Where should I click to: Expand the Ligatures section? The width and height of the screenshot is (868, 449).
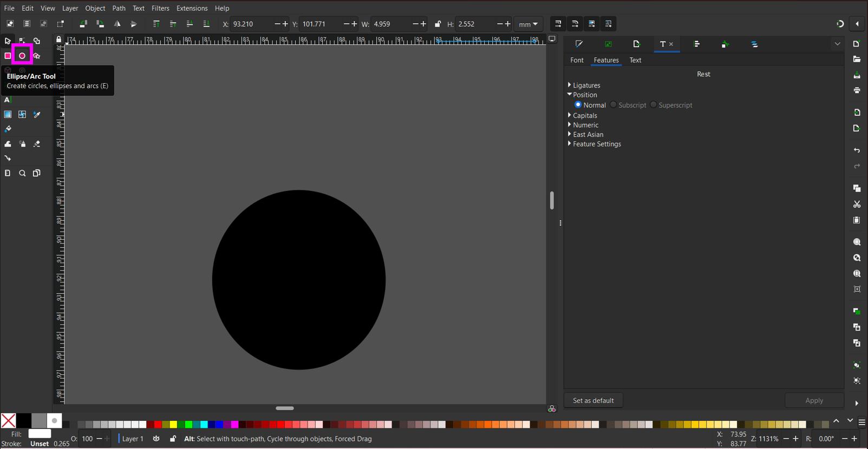pyautogui.click(x=570, y=85)
